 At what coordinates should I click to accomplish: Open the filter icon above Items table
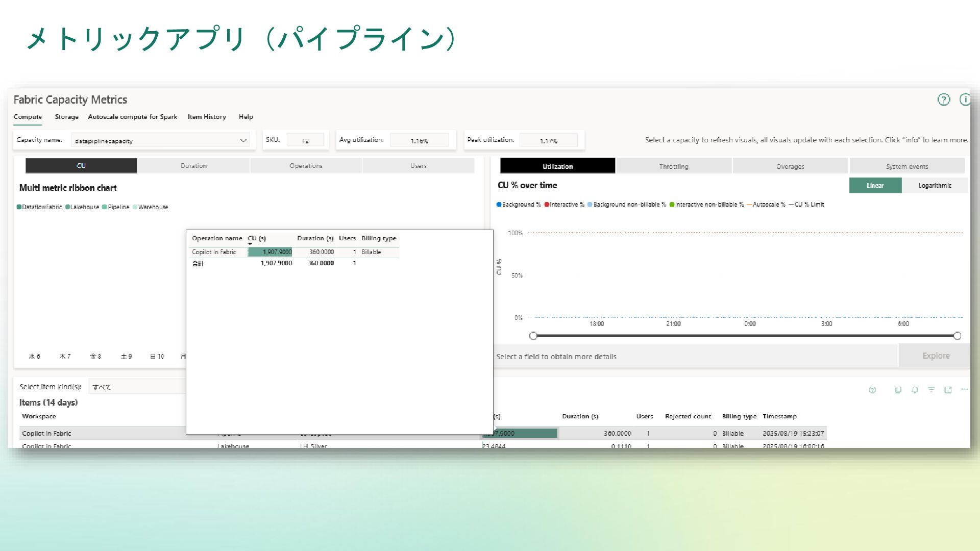tap(932, 390)
